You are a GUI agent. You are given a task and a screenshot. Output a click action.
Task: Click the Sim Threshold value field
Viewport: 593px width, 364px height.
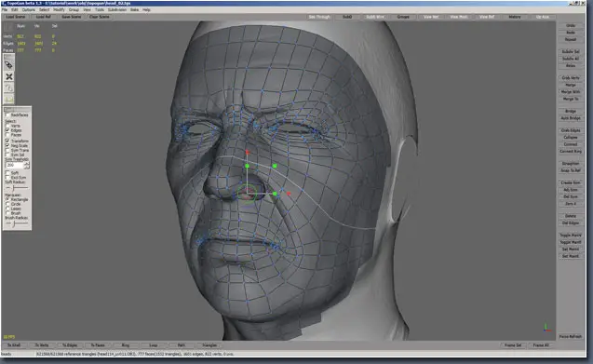(x=15, y=165)
